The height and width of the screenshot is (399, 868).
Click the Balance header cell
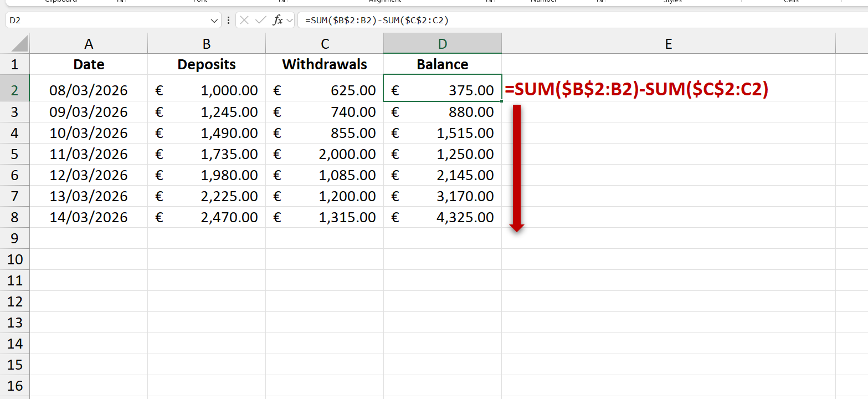(443, 64)
